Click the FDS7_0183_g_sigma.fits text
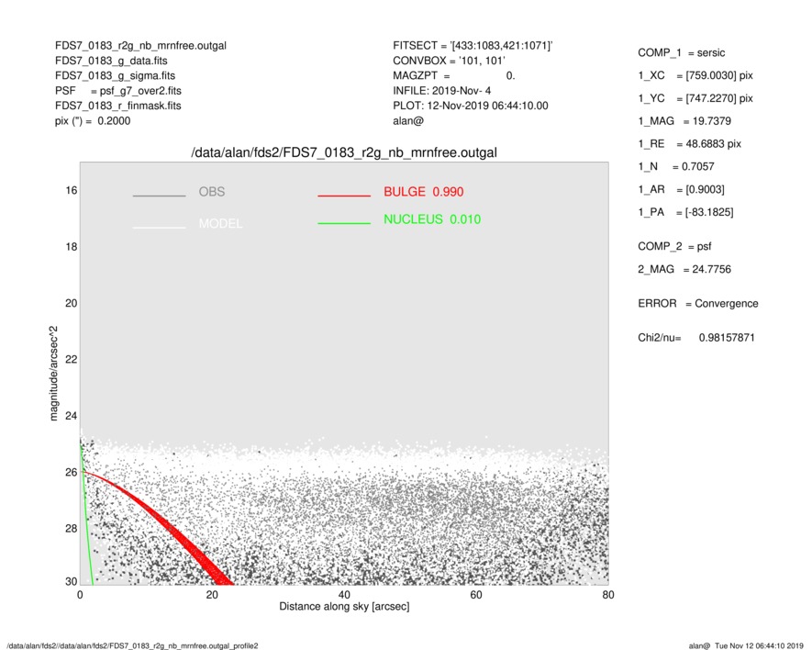Image resolution: width=812 pixels, height=650 pixels. coord(115,75)
